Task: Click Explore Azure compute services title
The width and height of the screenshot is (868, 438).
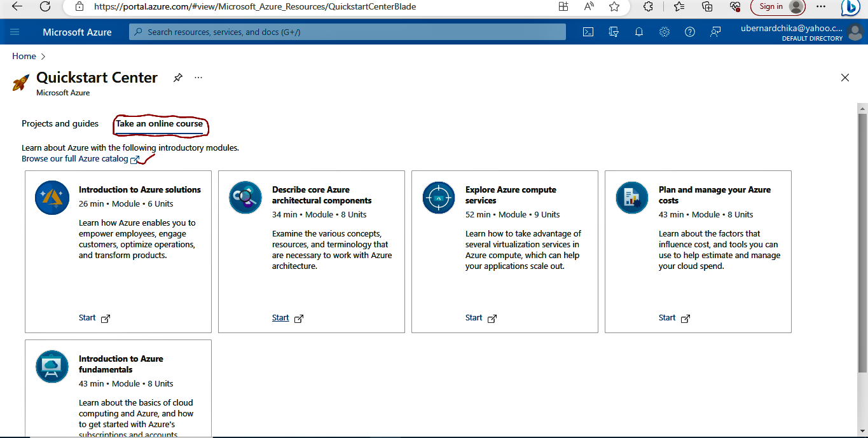Action: point(511,195)
